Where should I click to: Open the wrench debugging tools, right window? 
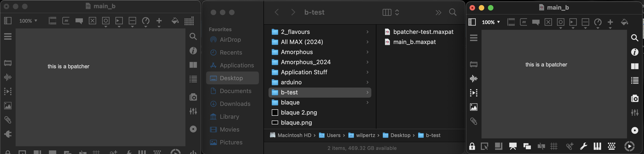click(583, 146)
